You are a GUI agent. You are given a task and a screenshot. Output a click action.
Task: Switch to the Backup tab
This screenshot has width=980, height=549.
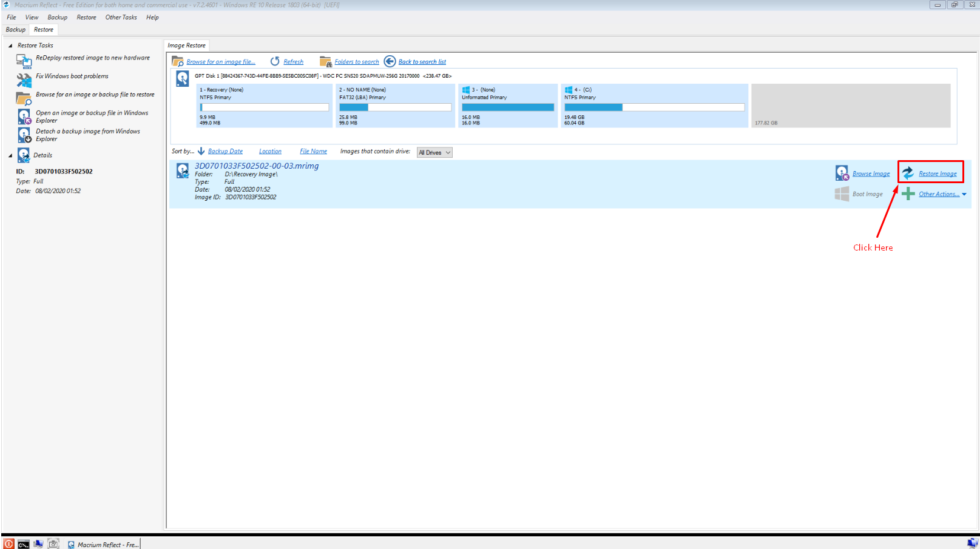click(x=16, y=29)
